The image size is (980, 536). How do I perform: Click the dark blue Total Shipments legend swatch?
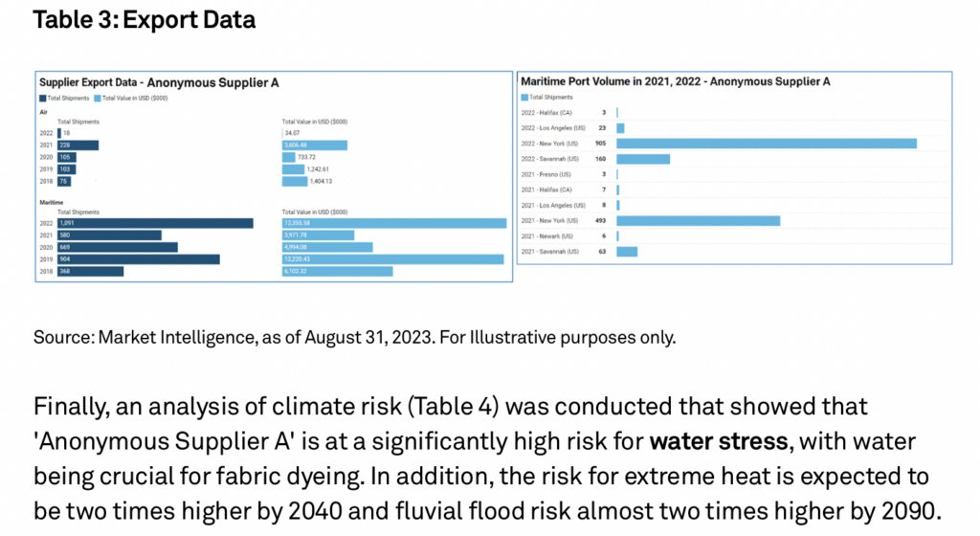coord(42,98)
